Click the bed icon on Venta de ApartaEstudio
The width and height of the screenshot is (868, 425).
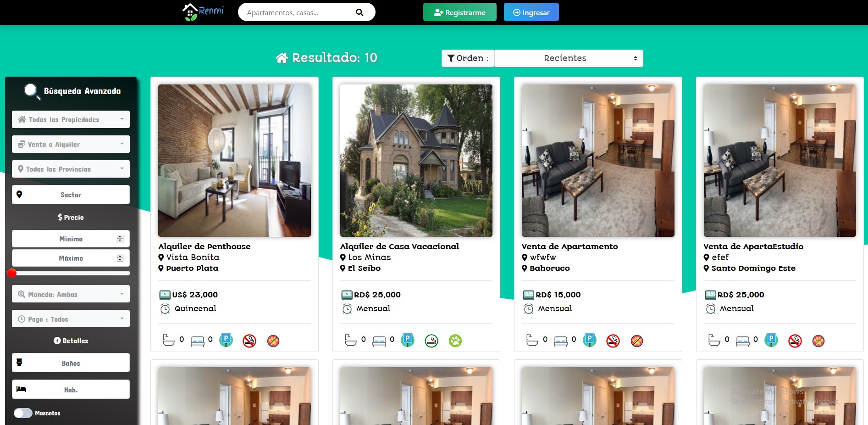click(743, 341)
